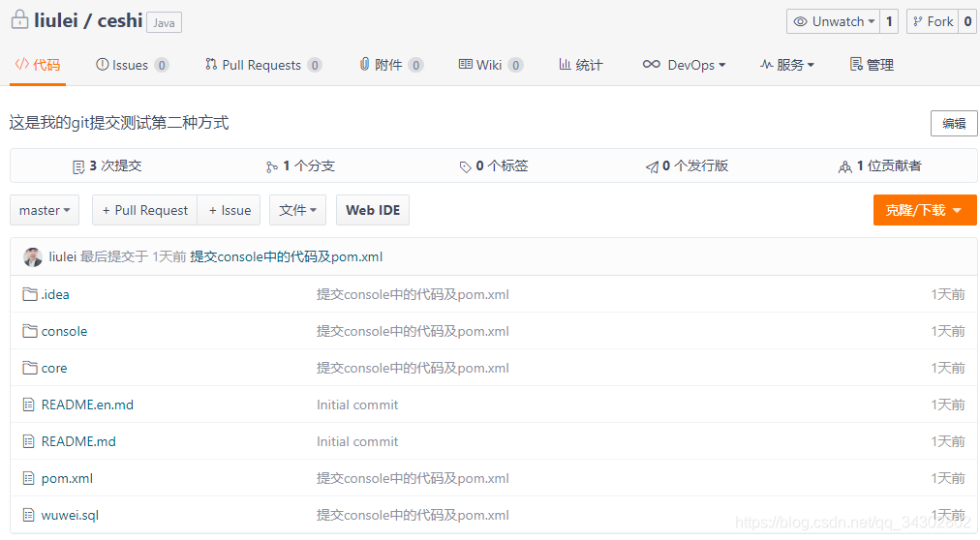Launch the Web IDE
This screenshot has height=540, width=980.
(x=373, y=210)
